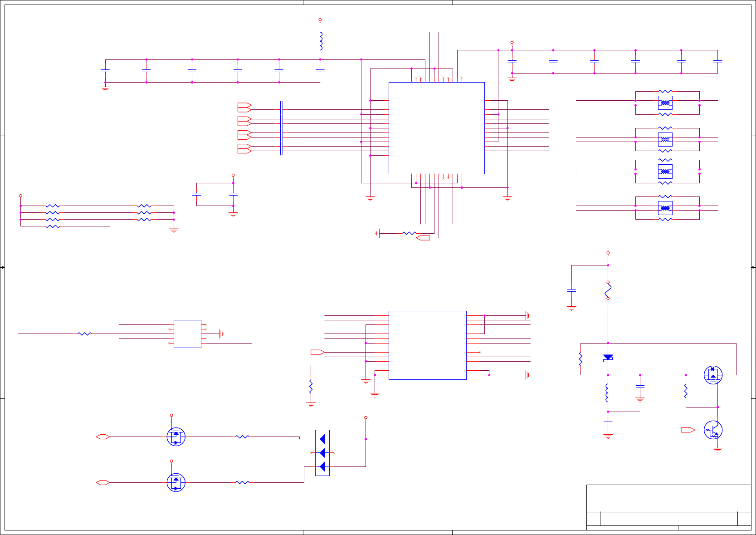The width and height of the screenshot is (756, 535).
Task: Select the fuse symbol on the right power rail
Action: [x=608, y=290]
